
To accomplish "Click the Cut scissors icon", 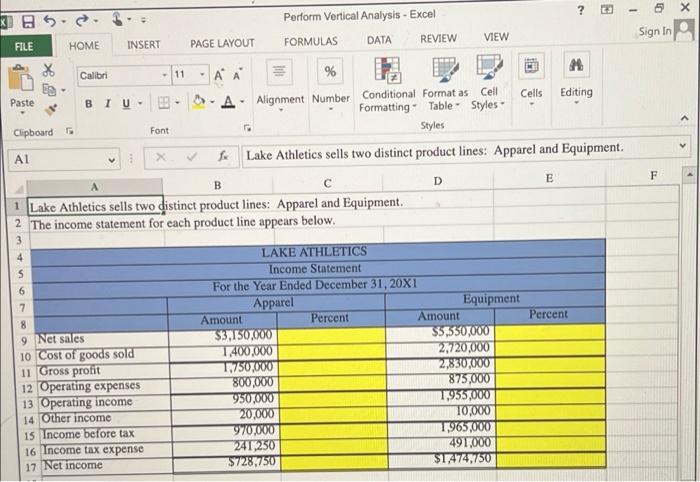I will tap(48, 70).
